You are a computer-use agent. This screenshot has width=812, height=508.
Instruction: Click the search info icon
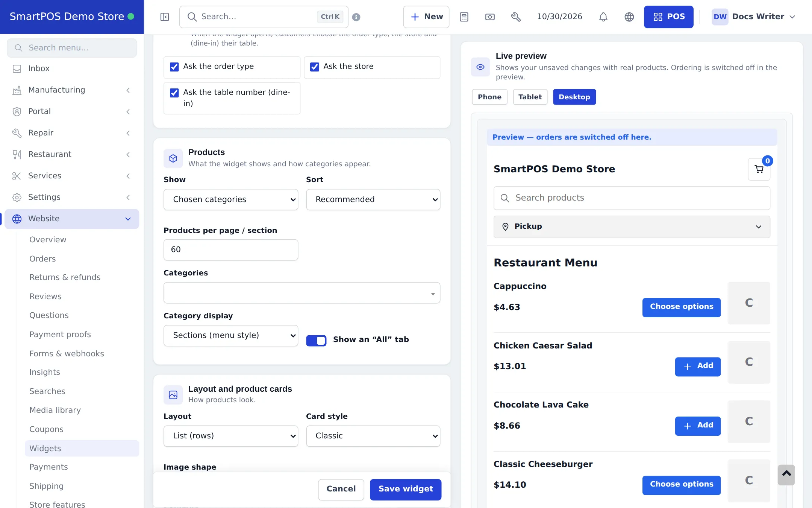point(356,17)
